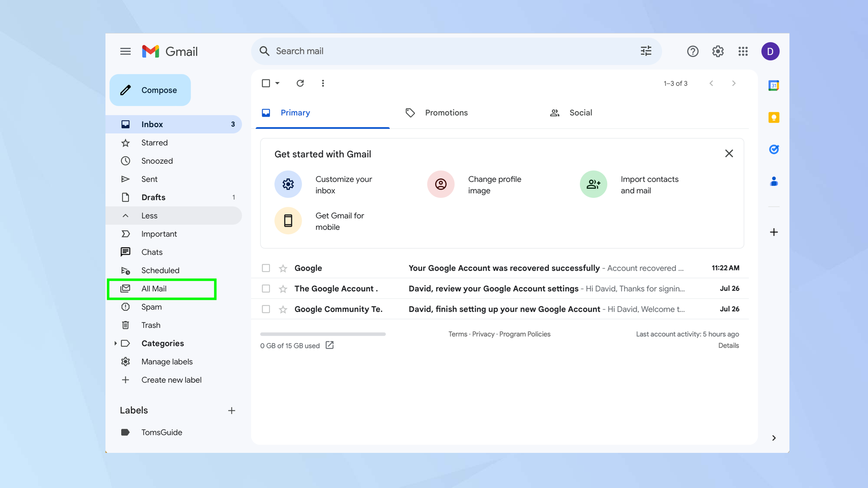868x488 pixels.
Task: Open the Support help icon
Action: click(x=693, y=51)
